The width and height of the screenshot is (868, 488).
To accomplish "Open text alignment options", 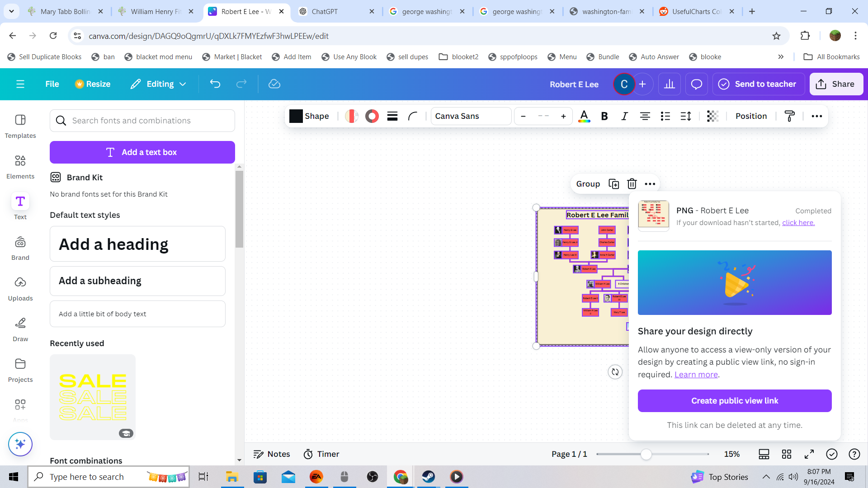I will click(645, 116).
